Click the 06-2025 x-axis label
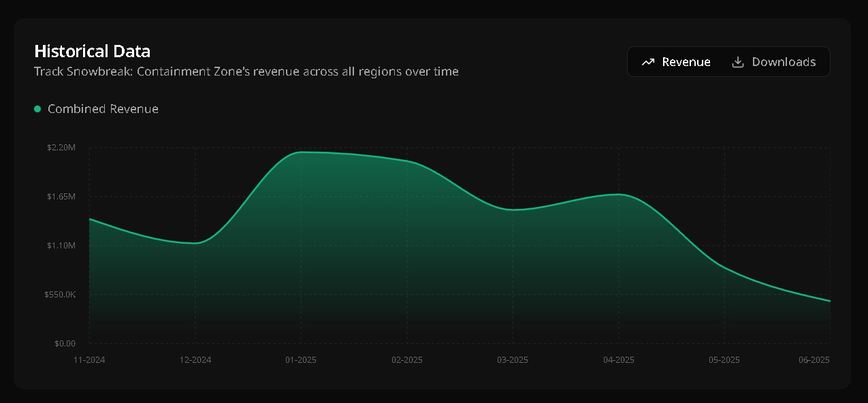 click(x=814, y=359)
